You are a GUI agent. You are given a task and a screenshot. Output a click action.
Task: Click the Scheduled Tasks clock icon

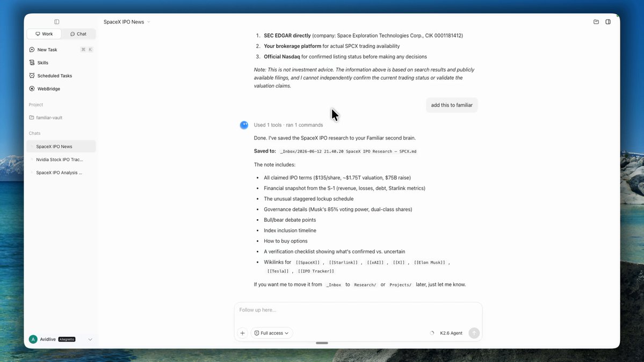point(32,76)
